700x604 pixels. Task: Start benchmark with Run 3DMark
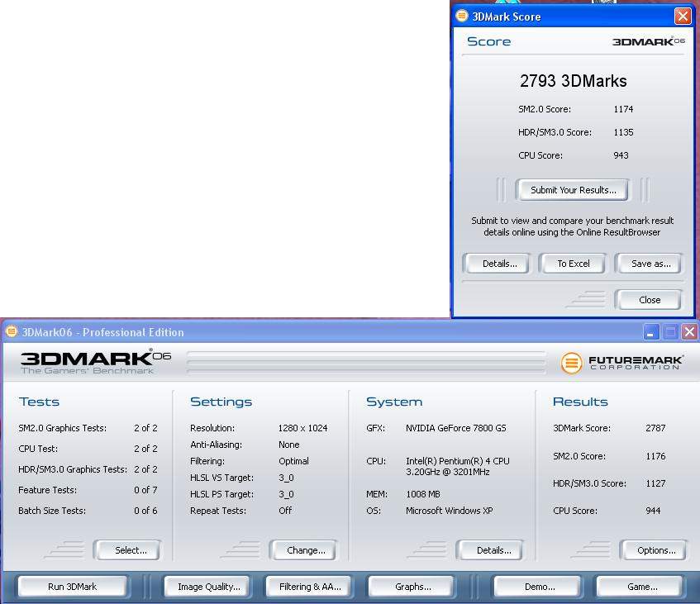(x=72, y=586)
